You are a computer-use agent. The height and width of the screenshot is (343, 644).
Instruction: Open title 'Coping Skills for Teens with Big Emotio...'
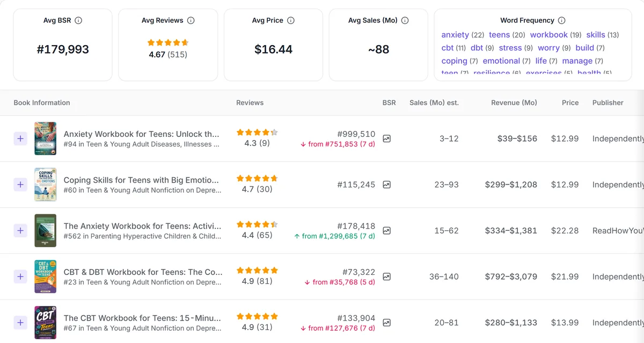coord(141,180)
